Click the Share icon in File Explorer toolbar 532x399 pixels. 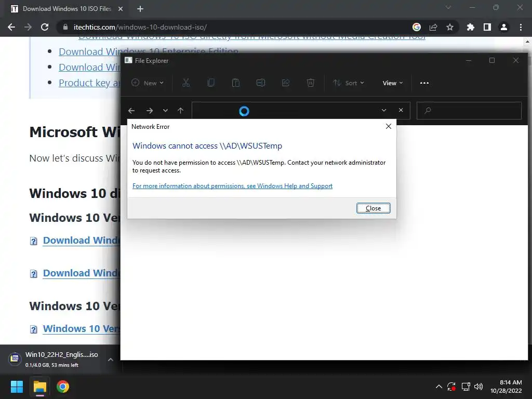coord(286,83)
